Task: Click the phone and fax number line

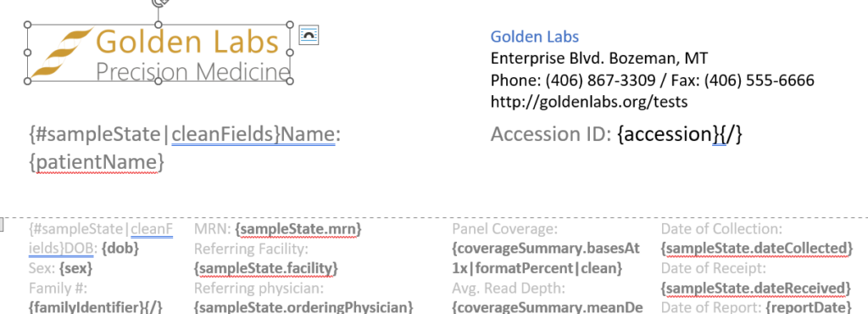Action: [652, 81]
